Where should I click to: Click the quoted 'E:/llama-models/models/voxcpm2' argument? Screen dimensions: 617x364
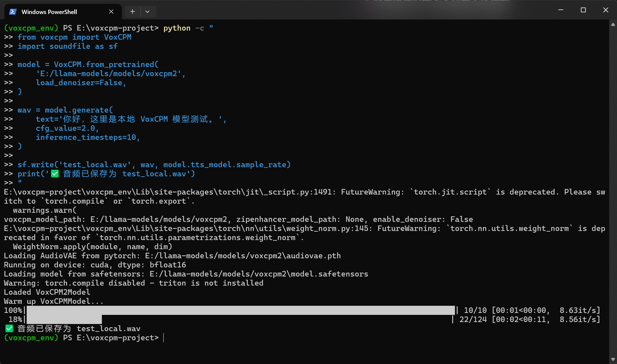[108, 74]
